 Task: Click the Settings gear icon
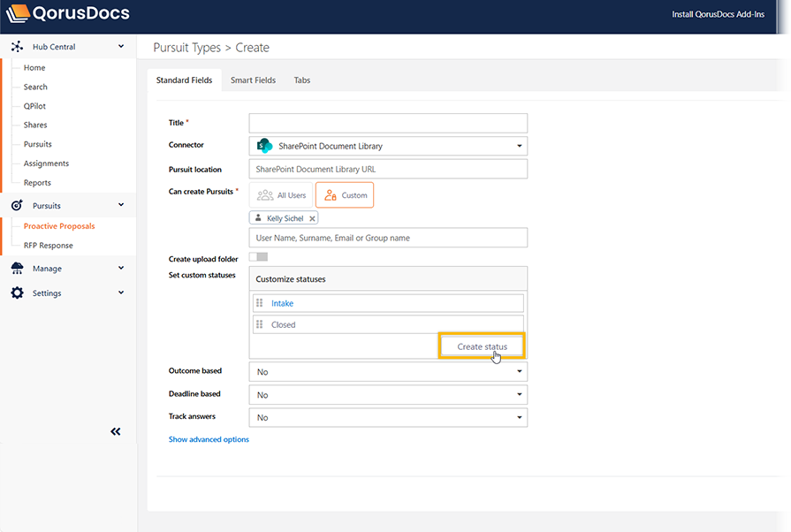pyautogui.click(x=17, y=293)
